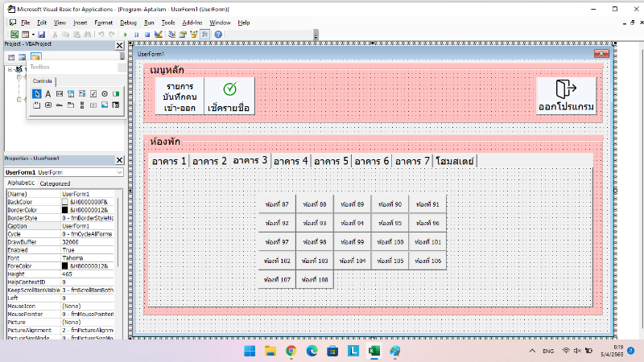Show hidden system tray icons chevron
Screen dimensions: 644x362
coord(530,352)
